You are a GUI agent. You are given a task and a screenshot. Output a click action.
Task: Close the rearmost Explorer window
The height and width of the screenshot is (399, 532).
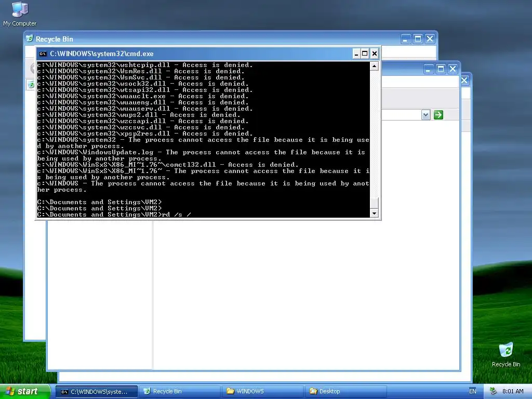tap(464, 81)
